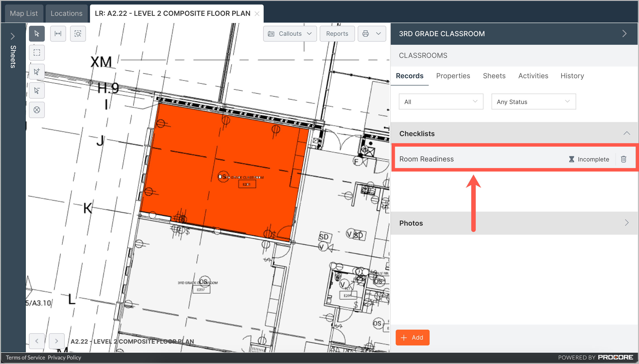Open the zoom-to-region tool

[78, 33]
